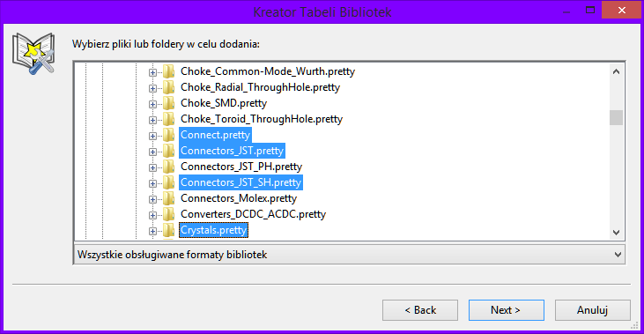Click the folder icon of Connectors_JST_PH.pretty

(x=168, y=167)
